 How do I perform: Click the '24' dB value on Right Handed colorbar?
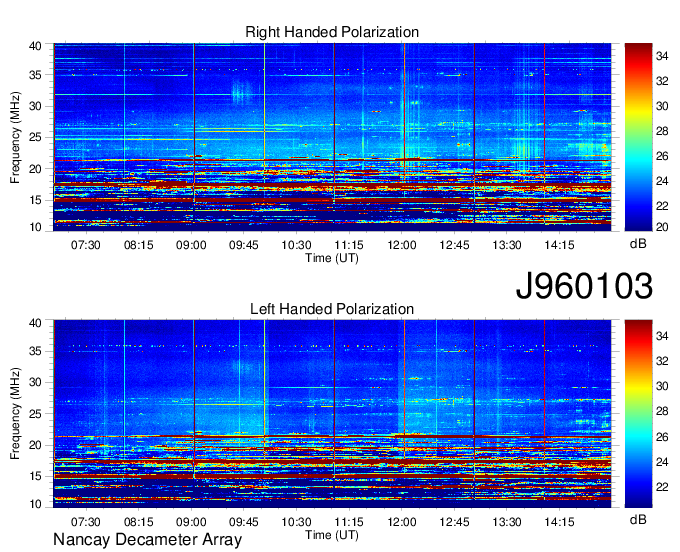tap(662, 181)
